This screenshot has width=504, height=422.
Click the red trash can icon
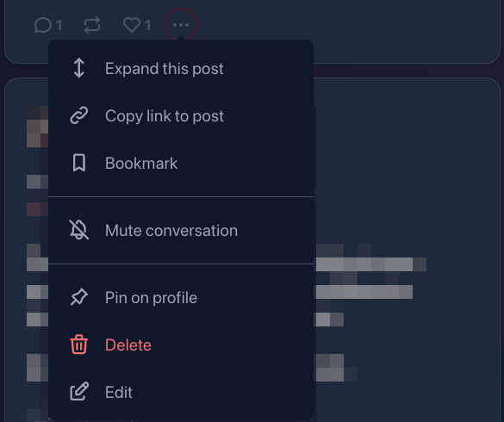[79, 344]
